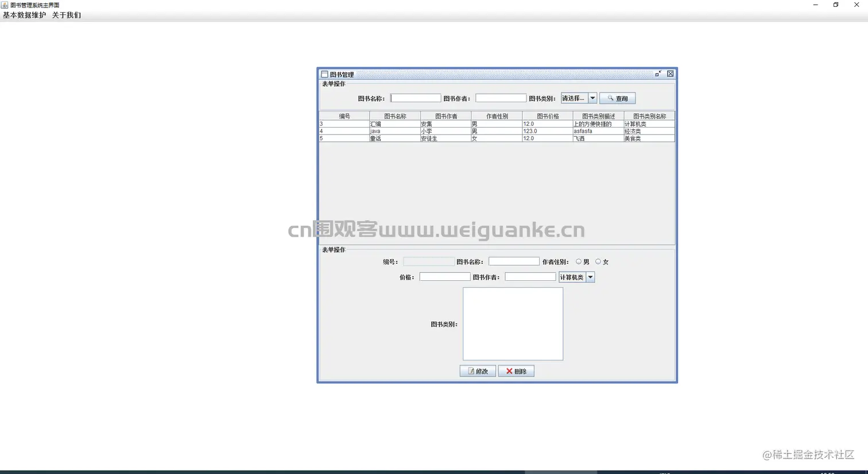This screenshot has width=868, height=474.
Task: Click the 价格 input field
Action: 445,277
